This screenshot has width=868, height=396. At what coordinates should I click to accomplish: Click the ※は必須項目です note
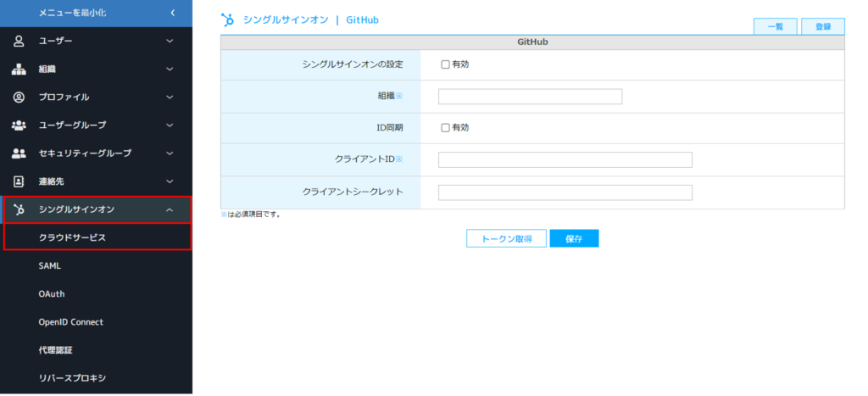251,215
